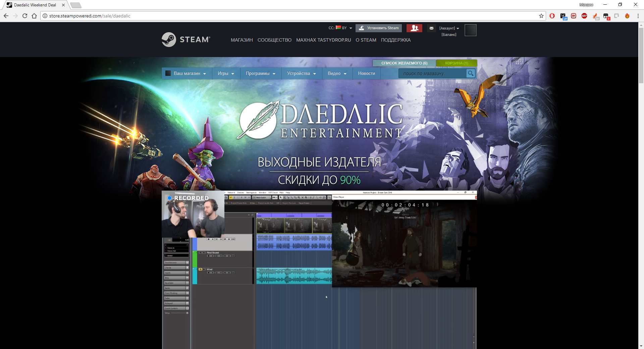
Task: Open the МАГАЗИН menu
Action: [242, 40]
